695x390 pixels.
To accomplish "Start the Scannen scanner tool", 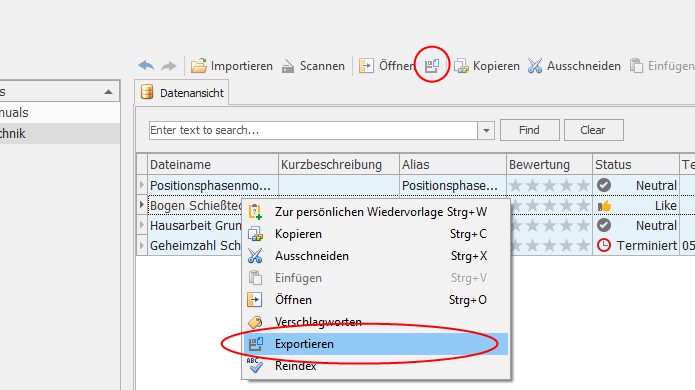I will point(288,66).
